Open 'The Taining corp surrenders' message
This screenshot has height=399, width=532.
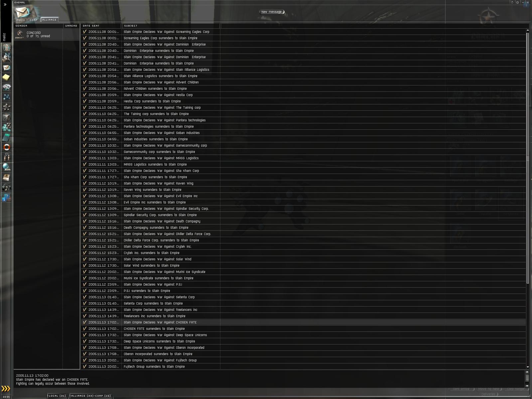304,114
